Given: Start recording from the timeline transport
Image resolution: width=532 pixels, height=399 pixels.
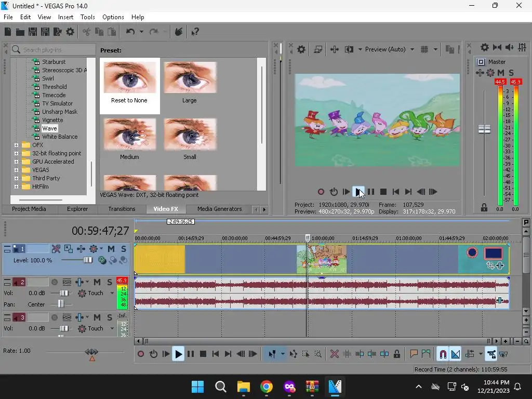Looking at the screenshot, I should (x=140, y=354).
